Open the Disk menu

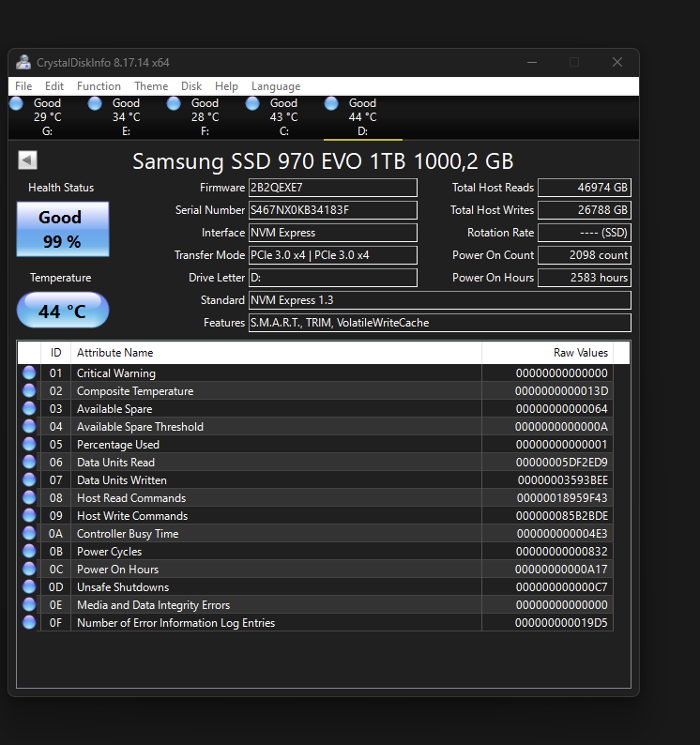click(x=191, y=86)
